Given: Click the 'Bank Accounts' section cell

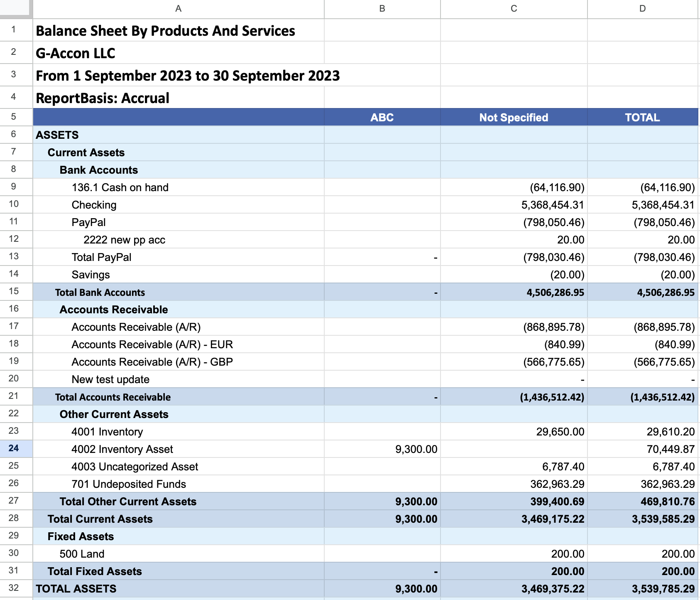Looking at the screenshot, I should pos(179,170).
